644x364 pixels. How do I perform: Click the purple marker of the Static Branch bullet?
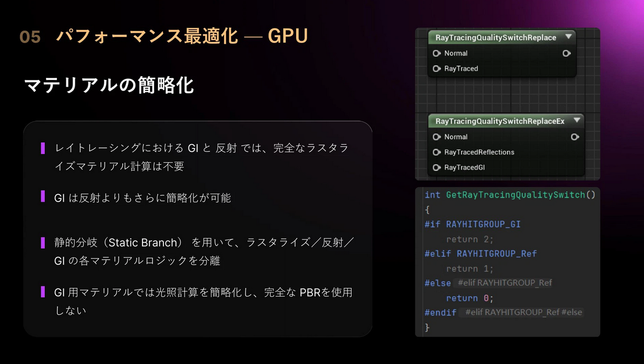[43, 243]
